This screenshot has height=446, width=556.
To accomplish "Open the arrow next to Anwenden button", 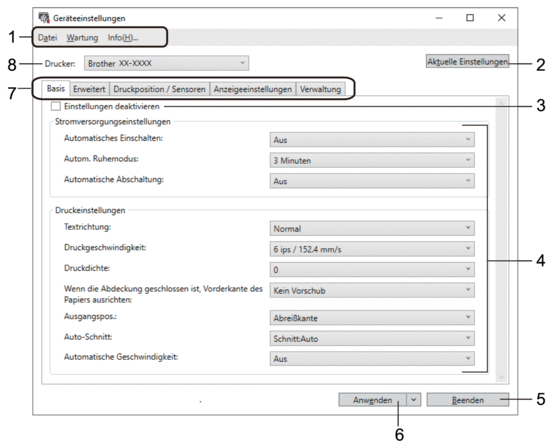I will coord(414,400).
